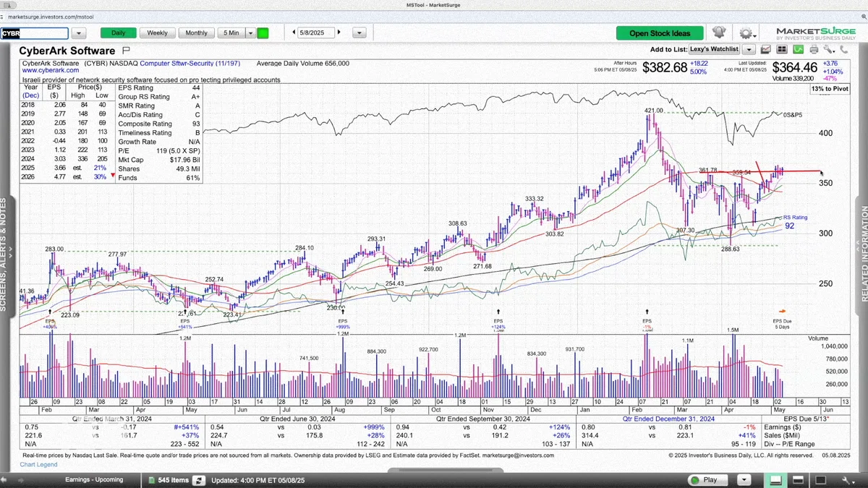Toggle the green square indicator next to 5 Min

point(263,33)
